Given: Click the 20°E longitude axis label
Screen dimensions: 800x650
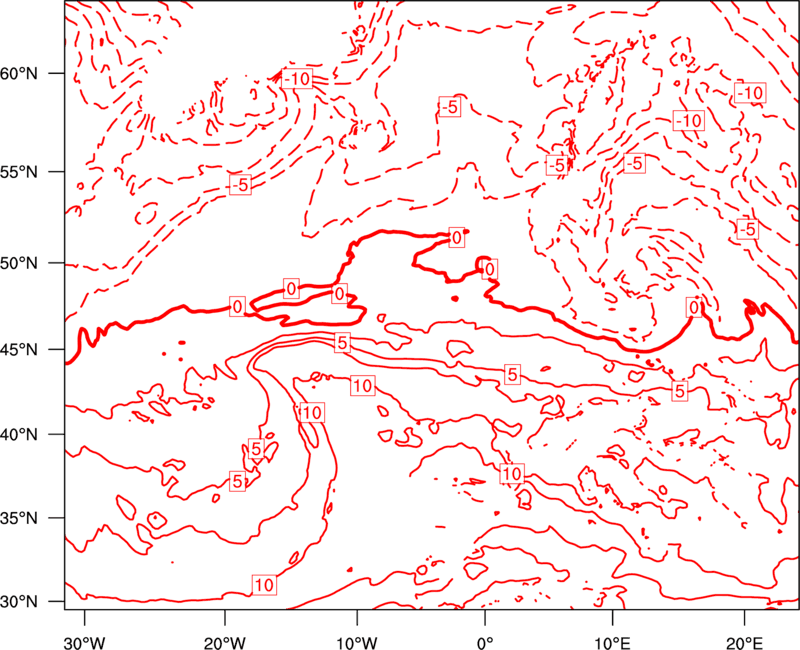Looking at the screenshot, I should [x=744, y=643].
